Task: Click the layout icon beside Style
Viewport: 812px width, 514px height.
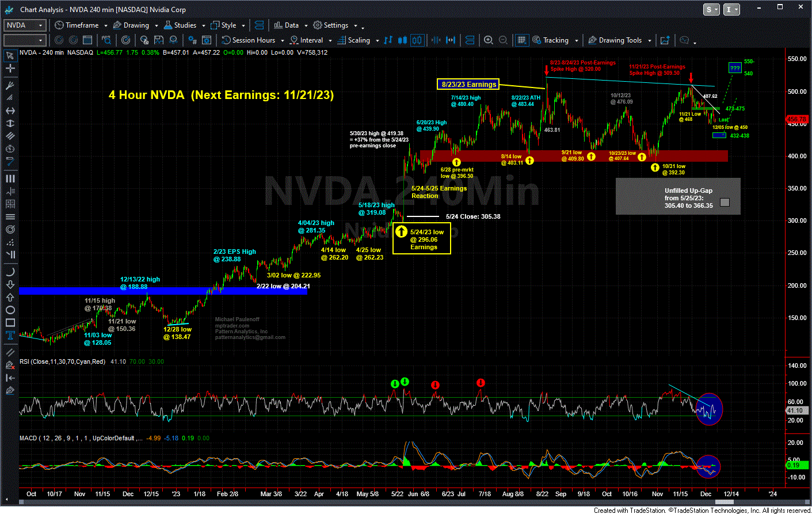Action: point(259,25)
